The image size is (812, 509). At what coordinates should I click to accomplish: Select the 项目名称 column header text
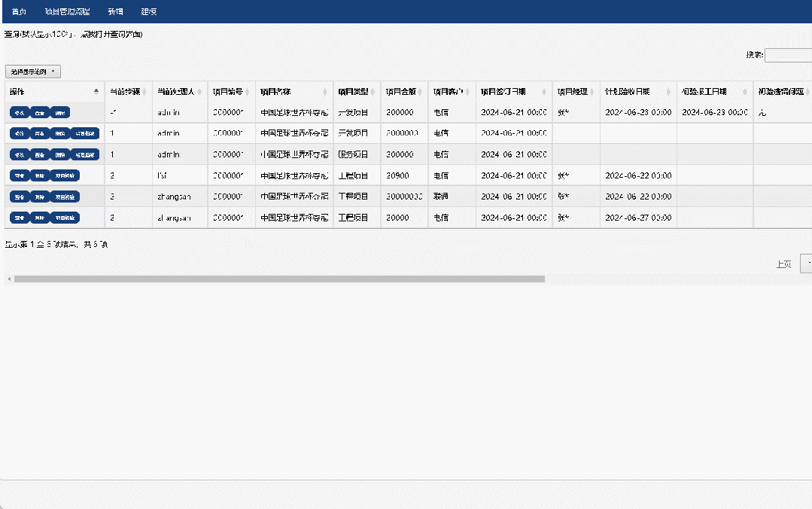pos(275,92)
